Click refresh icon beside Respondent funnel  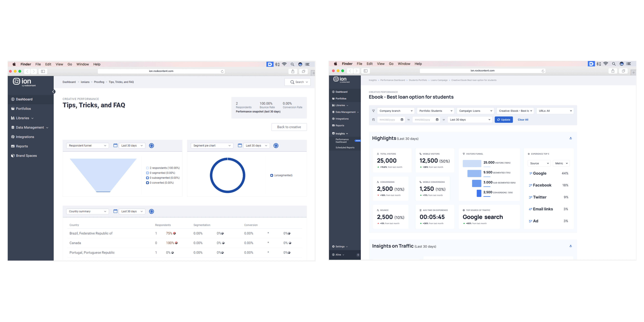[x=151, y=146]
